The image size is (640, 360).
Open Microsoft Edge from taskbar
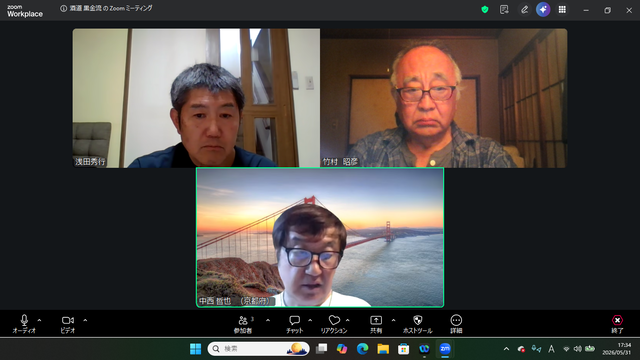pos(362,349)
